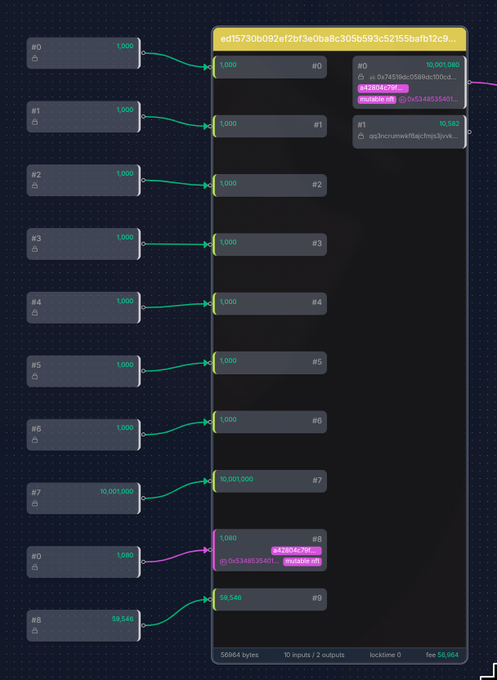Screen dimensions: 497x680
Task: Click '10 inputs / 2 outputs' footer text
Action: click(x=314, y=655)
